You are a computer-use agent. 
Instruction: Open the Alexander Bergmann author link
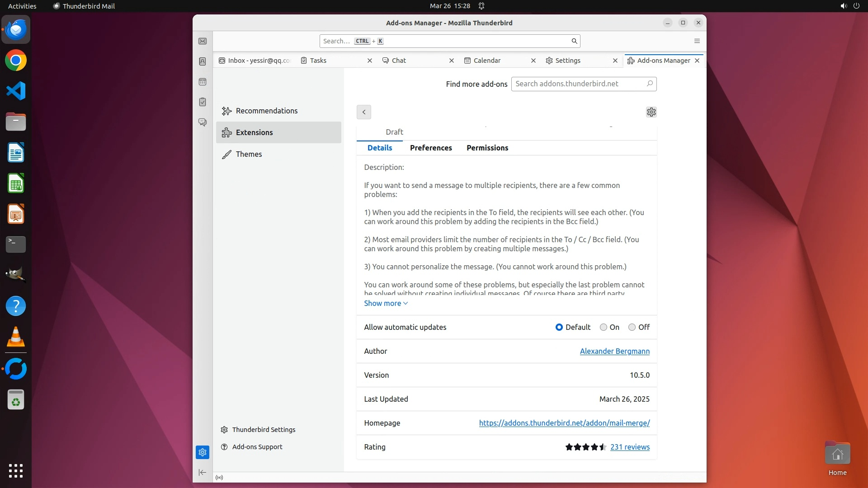click(614, 351)
